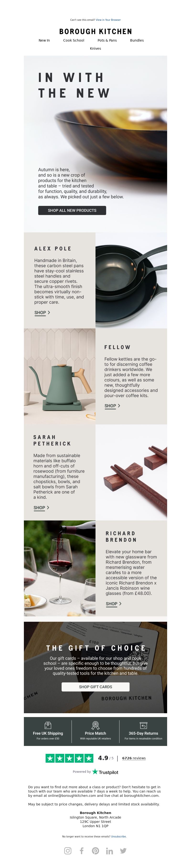Open the Twitter bird icon in footer
Screen dimensions: 191x868
click(x=123, y=851)
